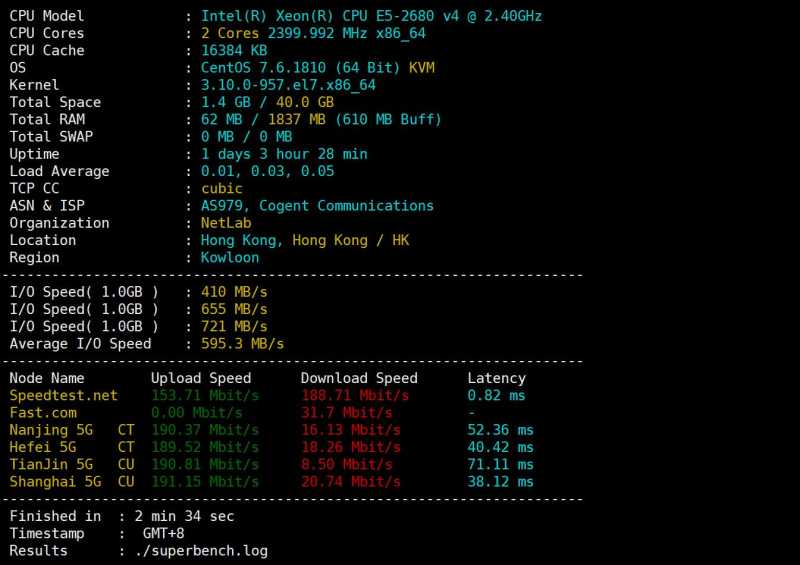Click the kernel version 3.10.0-957.el7.x86_64
800x565 pixels.
click(288, 85)
